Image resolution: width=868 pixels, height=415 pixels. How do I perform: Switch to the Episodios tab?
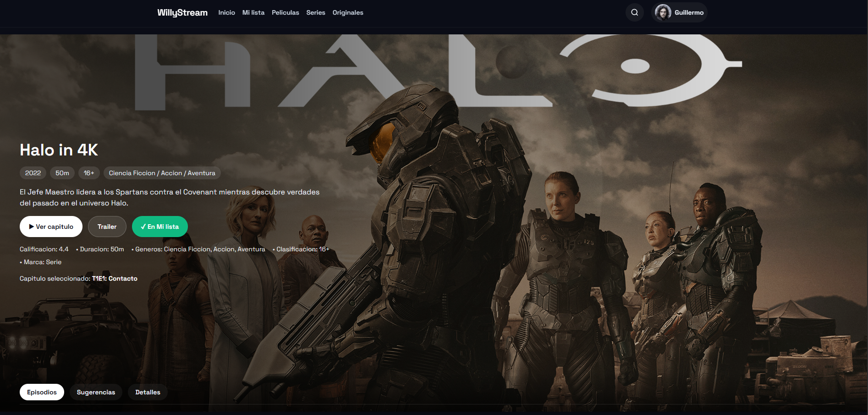42,392
